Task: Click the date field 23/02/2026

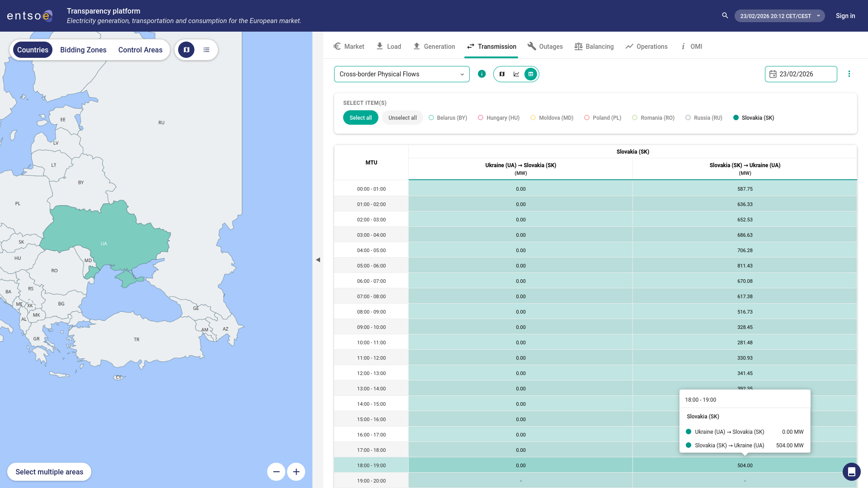Action: point(801,74)
